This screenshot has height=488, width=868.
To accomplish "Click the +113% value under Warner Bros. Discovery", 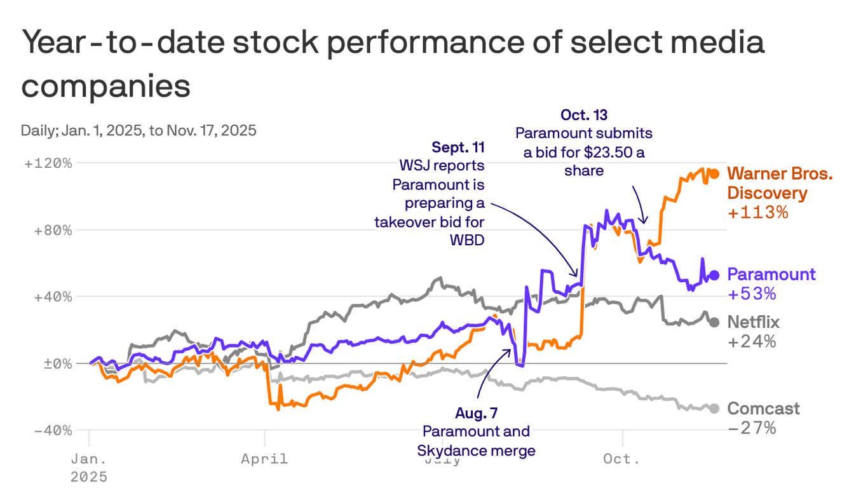I will 757,212.
